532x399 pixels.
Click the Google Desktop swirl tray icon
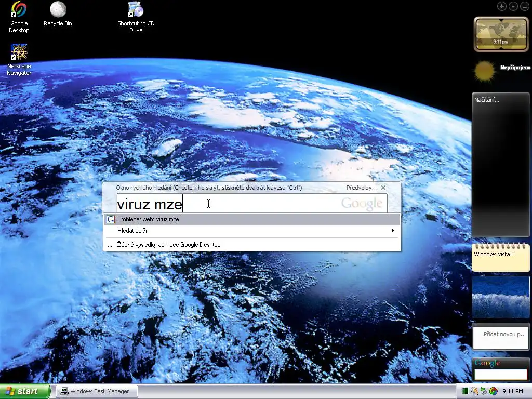pos(494,391)
